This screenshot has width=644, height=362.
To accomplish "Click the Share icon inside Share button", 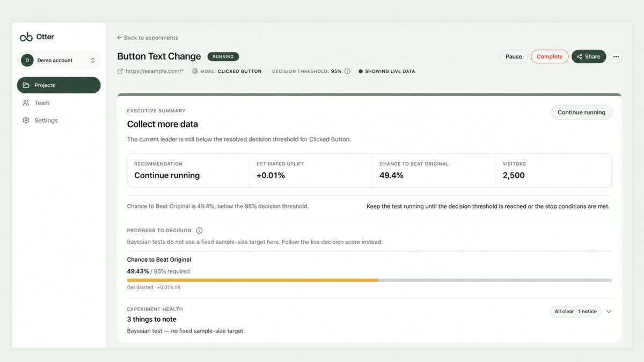I will coord(580,56).
